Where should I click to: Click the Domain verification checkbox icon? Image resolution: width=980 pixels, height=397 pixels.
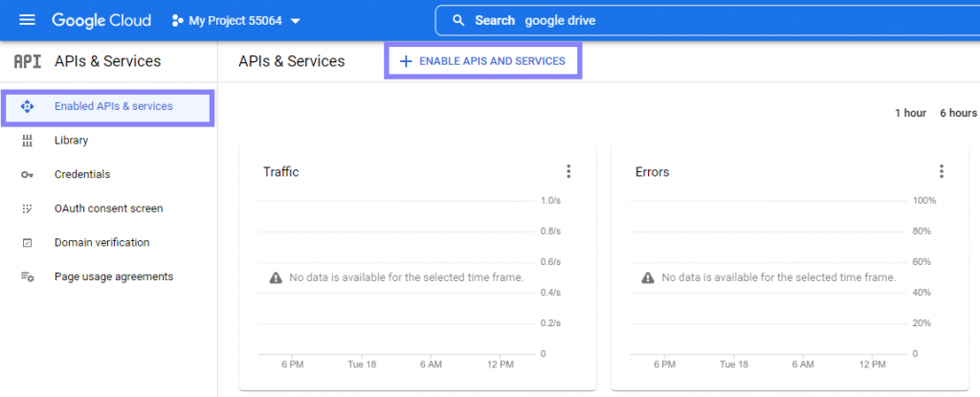coord(27,243)
